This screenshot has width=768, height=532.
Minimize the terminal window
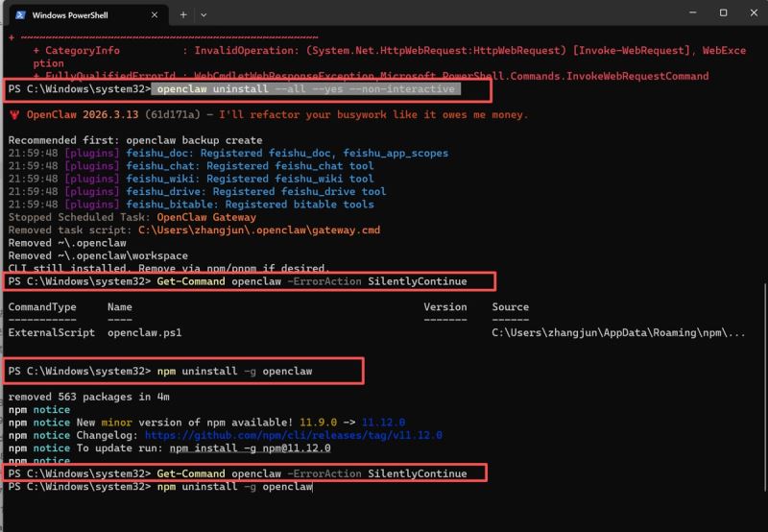(692, 12)
